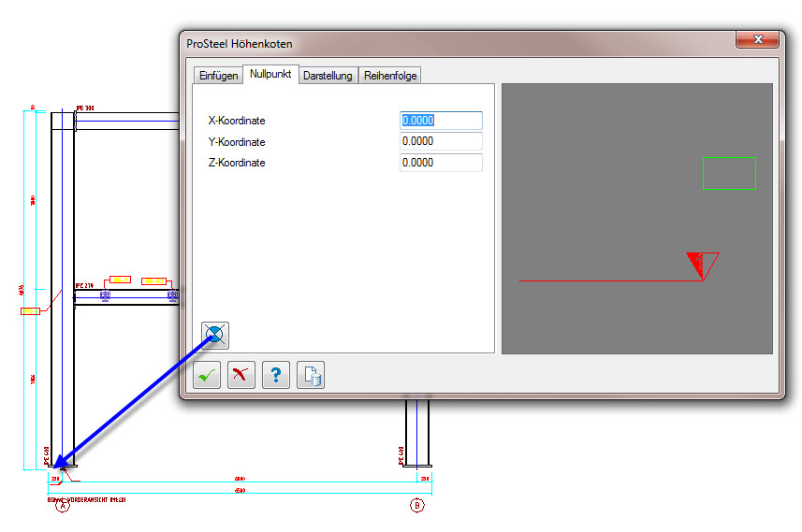Open the Reihenfolge tab
The image size is (802, 532).
click(390, 75)
